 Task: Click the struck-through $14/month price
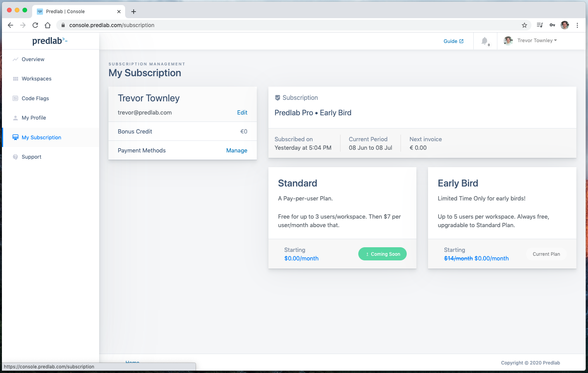click(x=458, y=258)
